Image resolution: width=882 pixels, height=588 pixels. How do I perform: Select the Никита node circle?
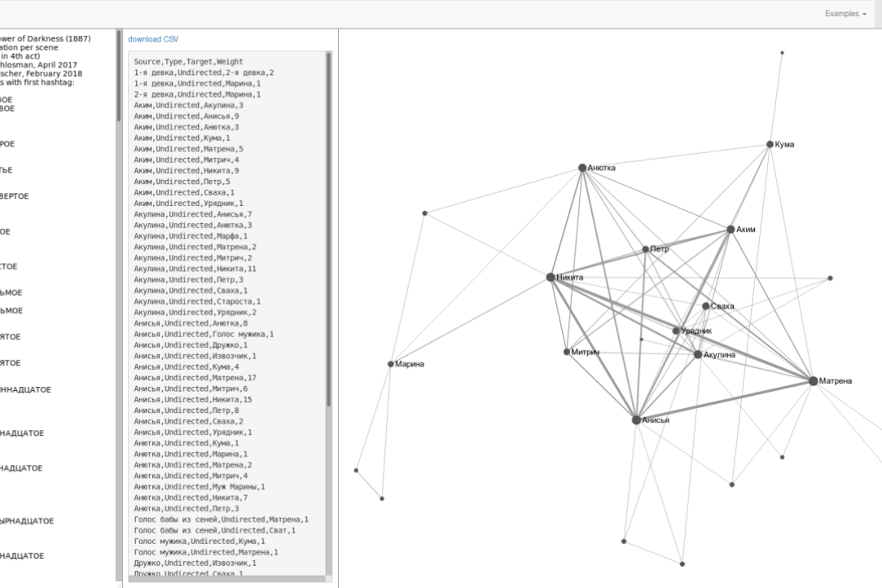pos(551,278)
